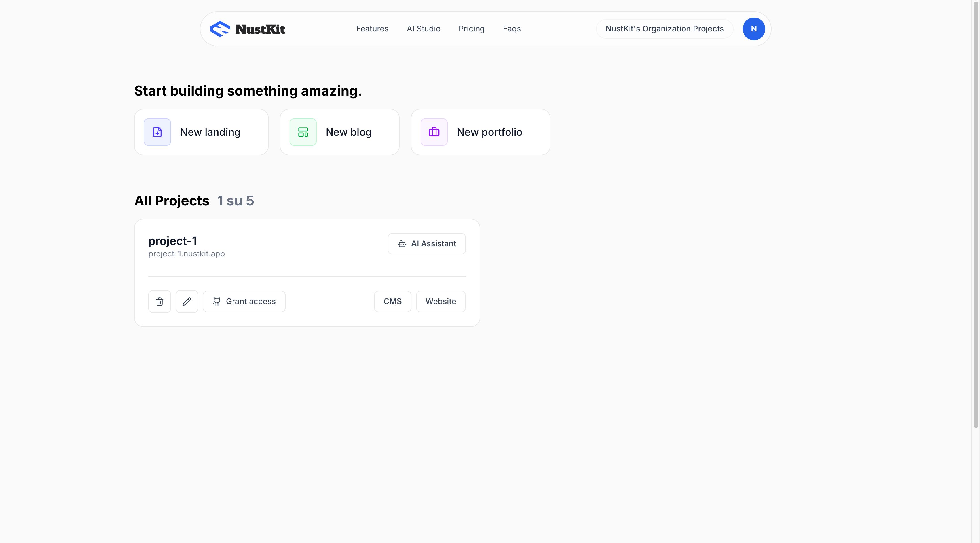Select the New landing document icon
The image size is (980, 543).
[157, 132]
